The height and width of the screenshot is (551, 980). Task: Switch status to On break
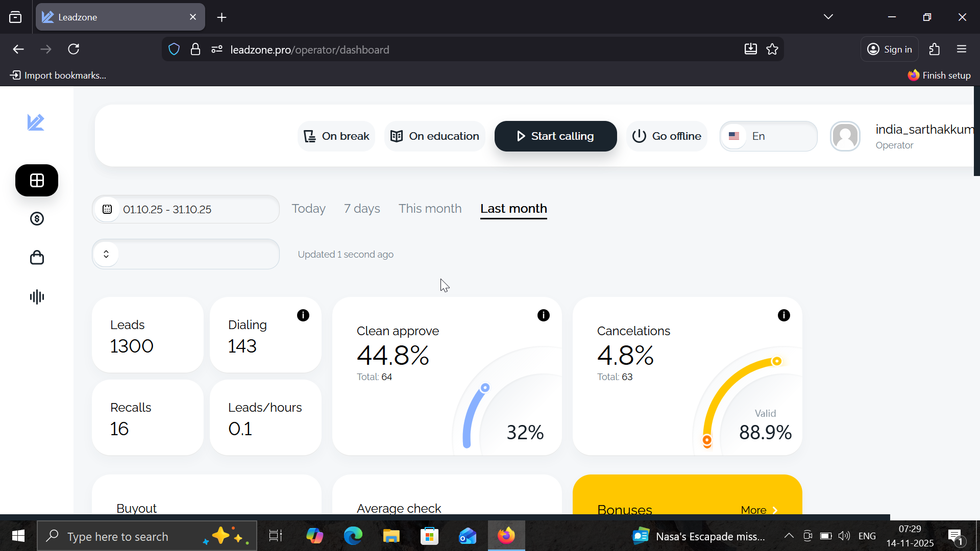336,136
